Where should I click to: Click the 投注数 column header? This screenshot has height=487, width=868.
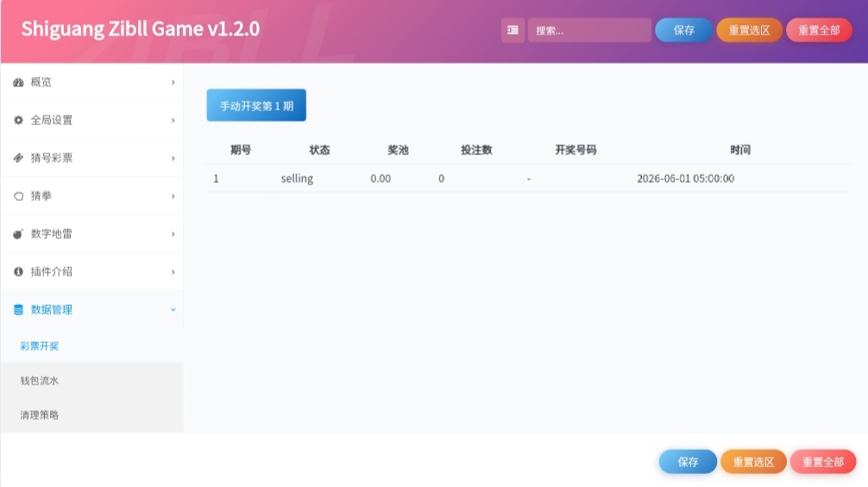click(476, 150)
